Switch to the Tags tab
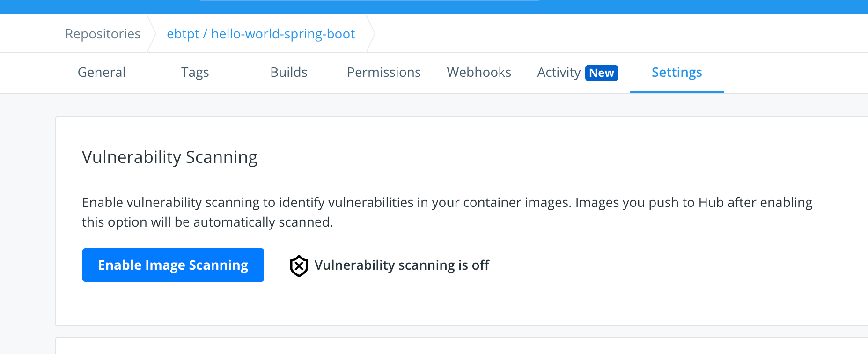This screenshot has height=354, width=868. [195, 72]
